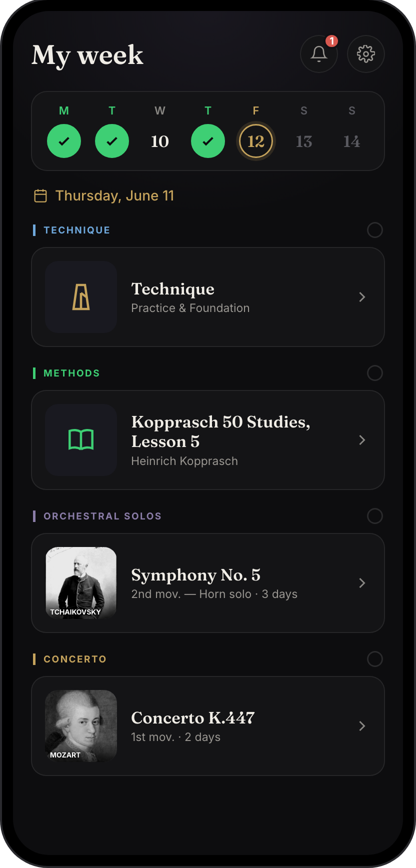This screenshot has height=868, width=416.
Task: Mark the Technique section complete
Action: 375,230
